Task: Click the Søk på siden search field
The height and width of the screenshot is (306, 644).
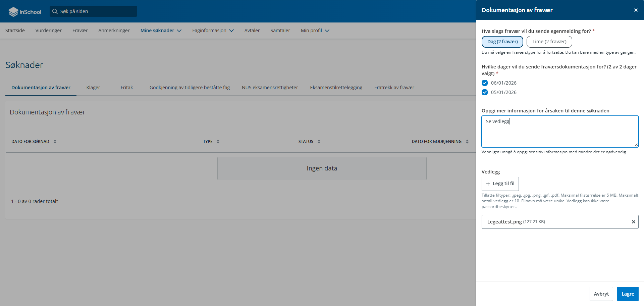Action: click(93, 11)
